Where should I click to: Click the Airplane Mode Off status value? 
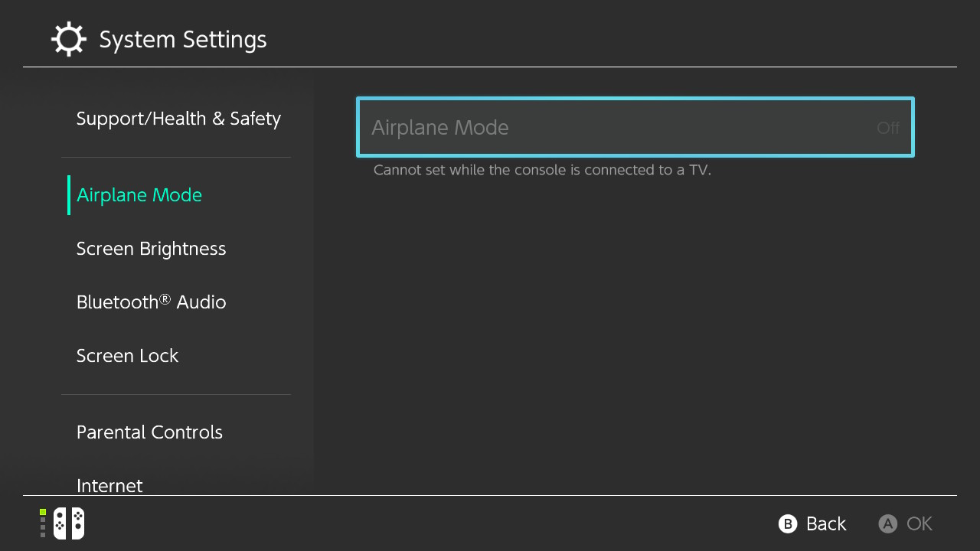point(887,128)
